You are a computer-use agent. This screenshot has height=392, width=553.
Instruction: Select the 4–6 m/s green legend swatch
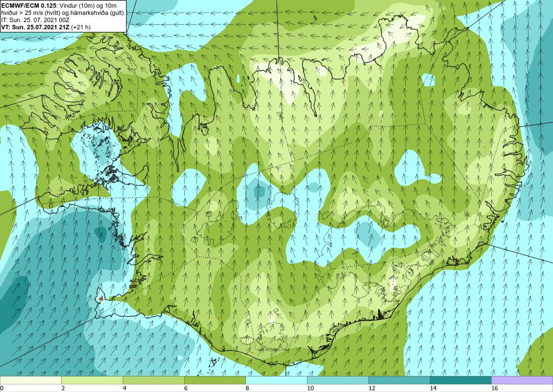pyautogui.click(x=153, y=380)
